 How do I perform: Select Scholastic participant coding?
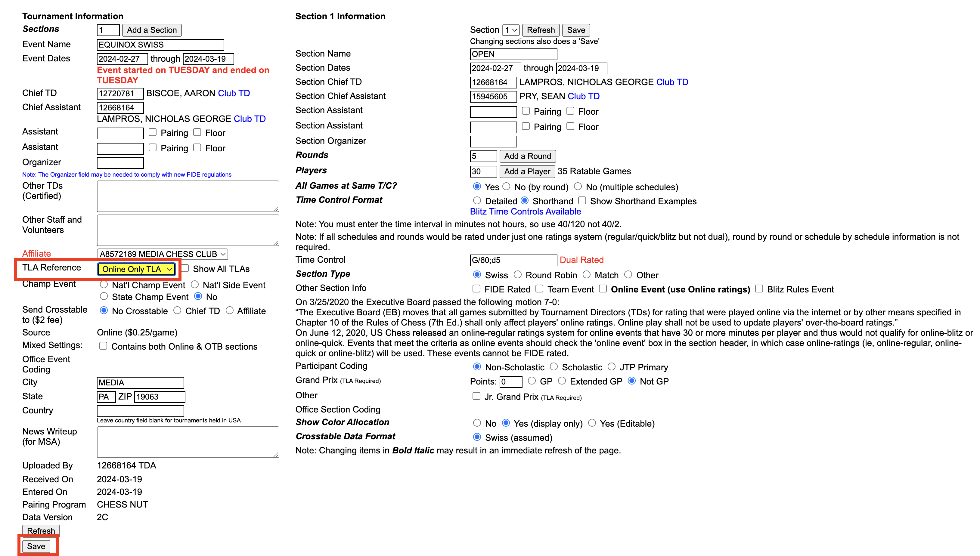tap(554, 366)
